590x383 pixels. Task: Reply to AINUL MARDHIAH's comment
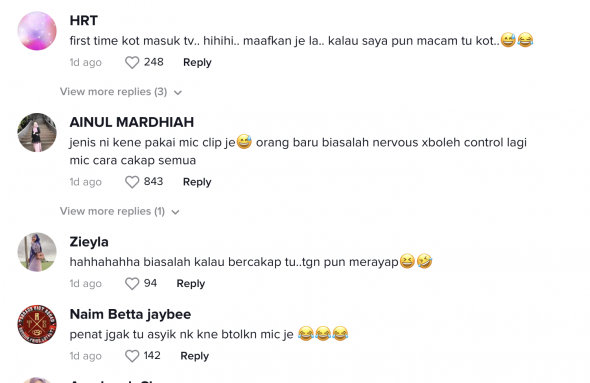coord(197,182)
